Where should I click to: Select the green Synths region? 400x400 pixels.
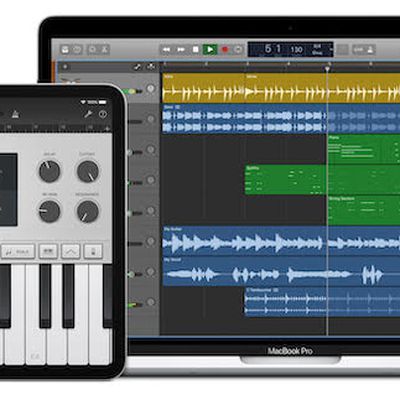point(285,180)
